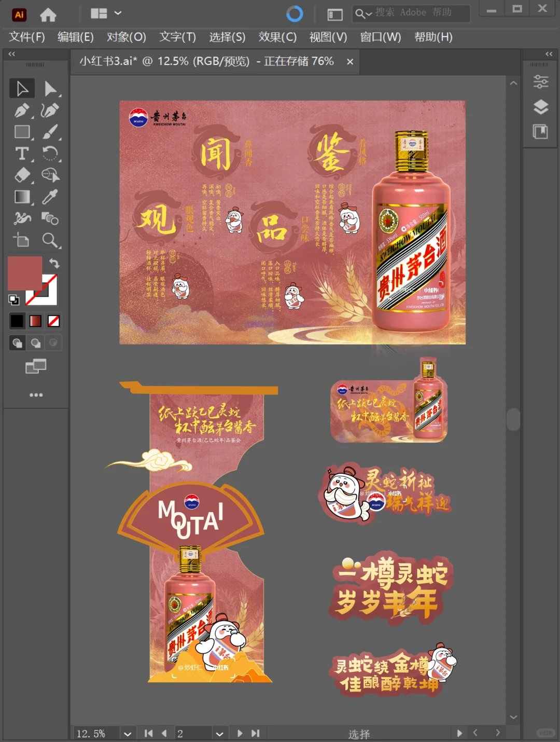This screenshot has width=560, height=742.
Task: Open the Layers panel icon
Action: click(x=541, y=107)
